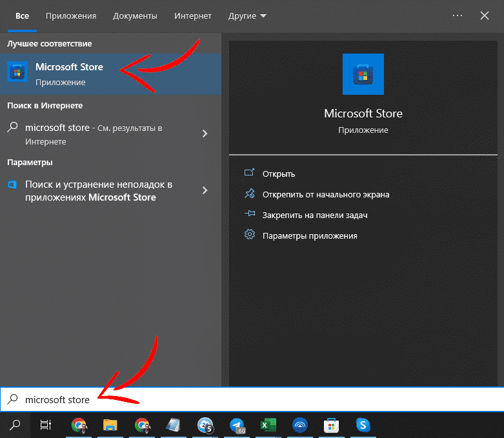Click the Поиск в Интернете heading
Image resolution: width=504 pixels, height=438 pixels.
click(x=45, y=105)
